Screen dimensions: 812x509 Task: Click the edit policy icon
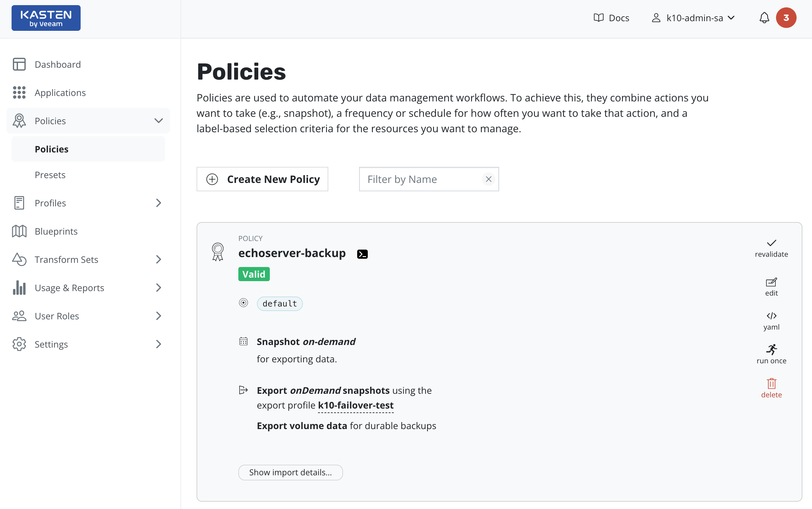pos(771,282)
